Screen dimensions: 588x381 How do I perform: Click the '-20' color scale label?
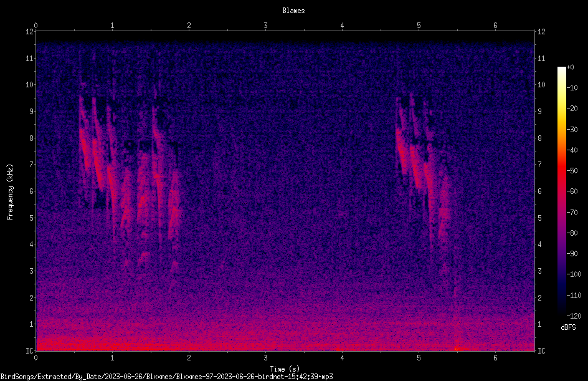tap(572, 108)
